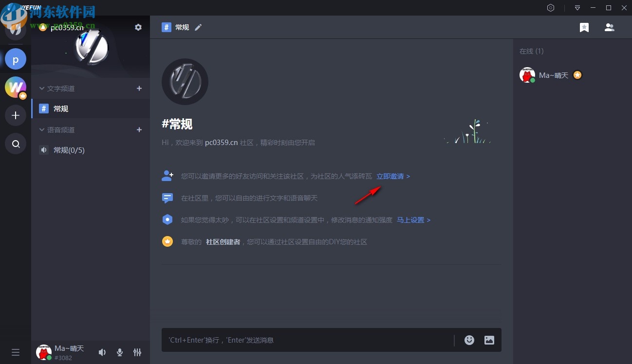Click the pencil to rename the 常规 channel
The width and height of the screenshot is (632, 364).
coord(198,27)
